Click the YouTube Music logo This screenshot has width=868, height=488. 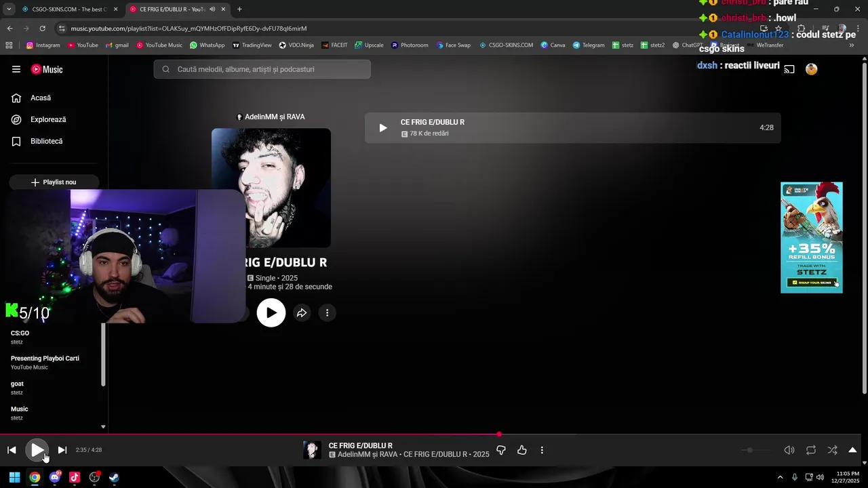[x=47, y=69]
